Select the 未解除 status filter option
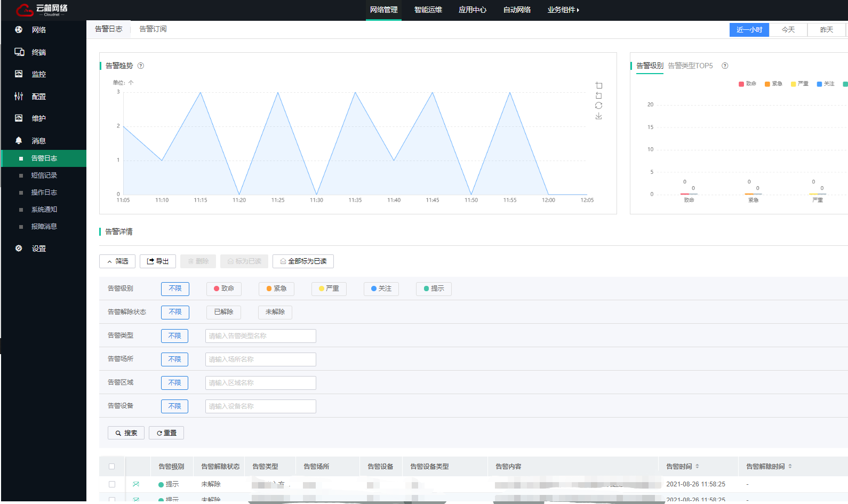The image size is (848, 504). click(275, 312)
